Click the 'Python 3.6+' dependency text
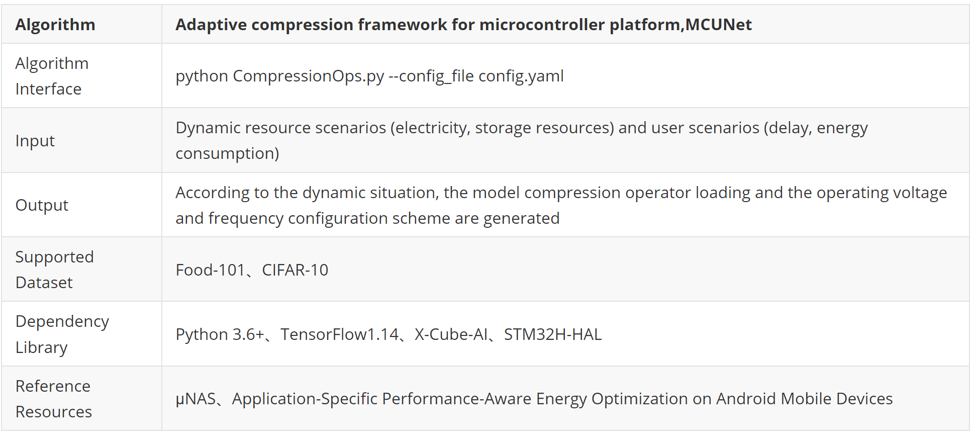Image resolution: width=980 pixels, height=443 pixels. [220, 334]
